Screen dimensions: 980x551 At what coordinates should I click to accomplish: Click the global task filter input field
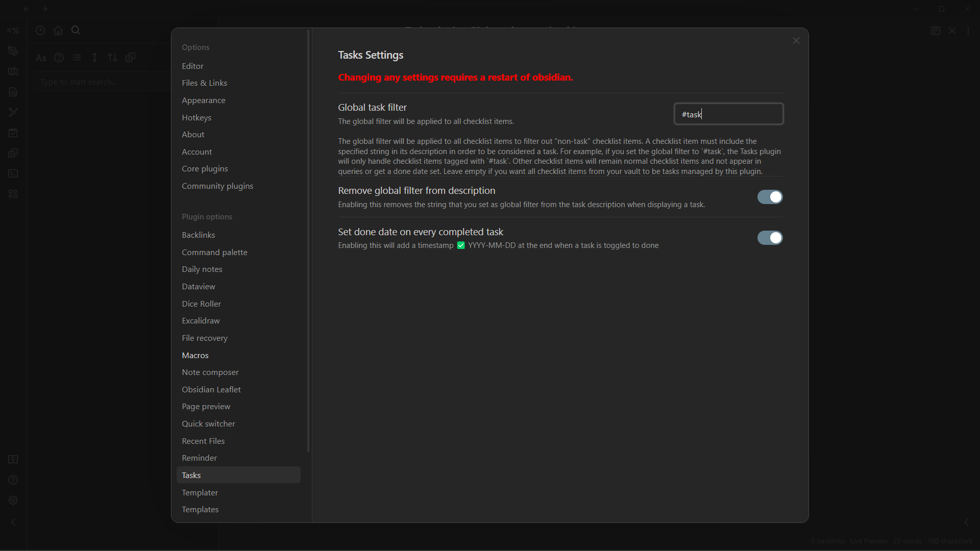pyautogui.click(x=728, y=113)
